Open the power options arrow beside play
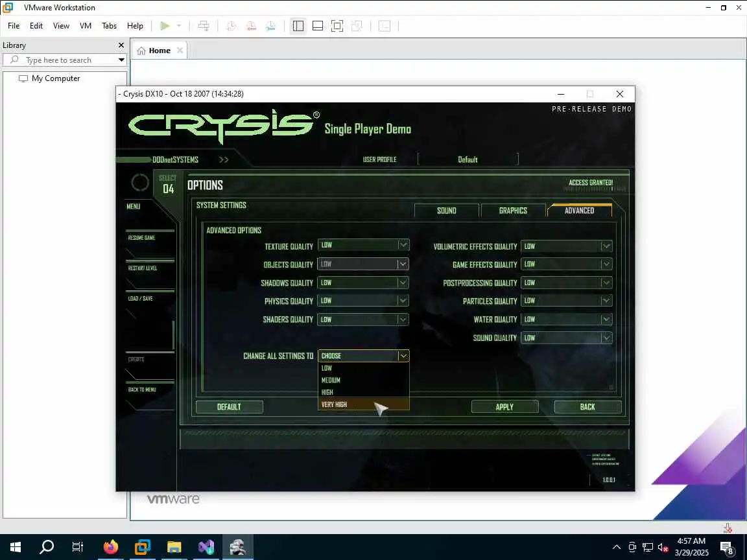Screen dimensions: 747x560 point(179,26)
